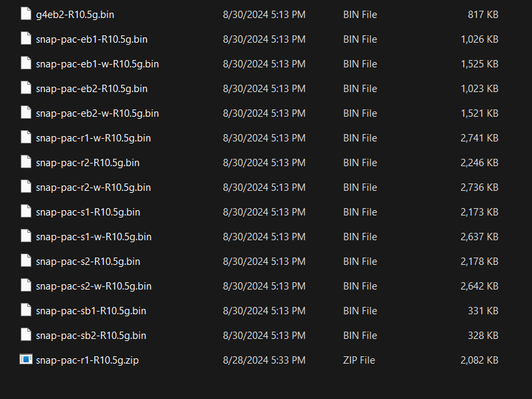Screen dimensions: 532x399
Task: Select the g4eb2-R10.5g.bin file icon
Action: click(x=26, y=14)
